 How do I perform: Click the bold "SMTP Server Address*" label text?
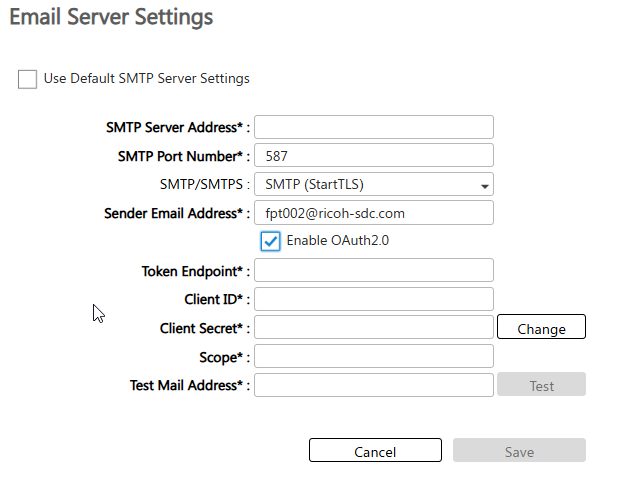coord(176,128)
